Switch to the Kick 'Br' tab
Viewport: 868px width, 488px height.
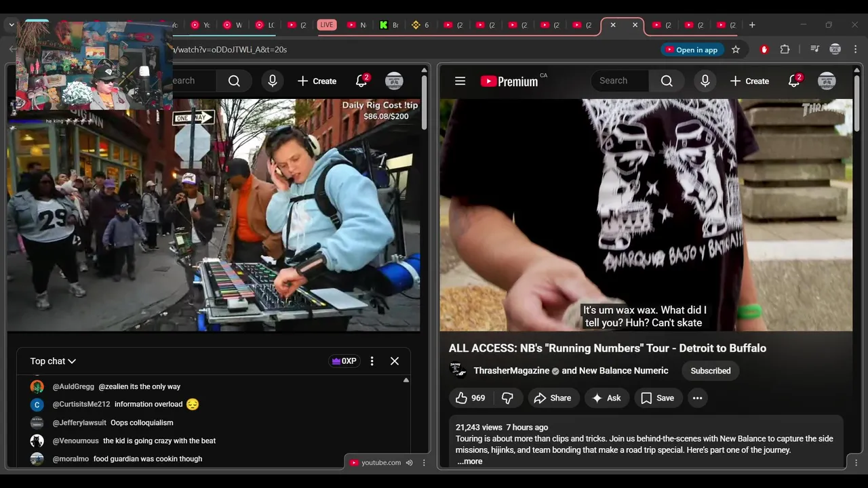(389, 25)
